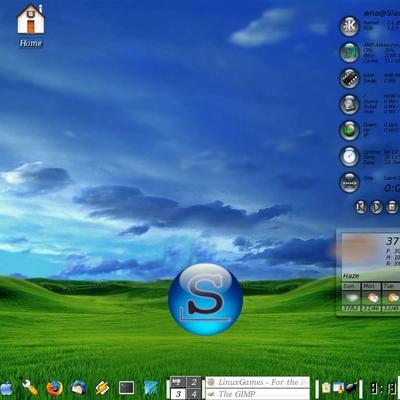Open the yellow lightning-bolt media player launcher
400x400 pixels.
pyautogui.click(x=102, y=388)
